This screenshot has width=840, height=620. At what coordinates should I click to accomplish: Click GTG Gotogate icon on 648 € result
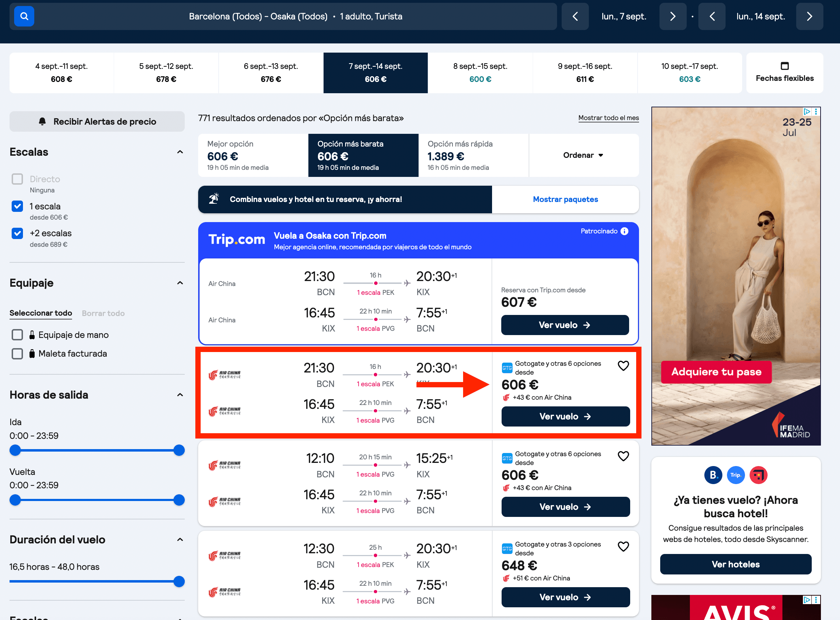pyautogui.click(x=507, y=549)
